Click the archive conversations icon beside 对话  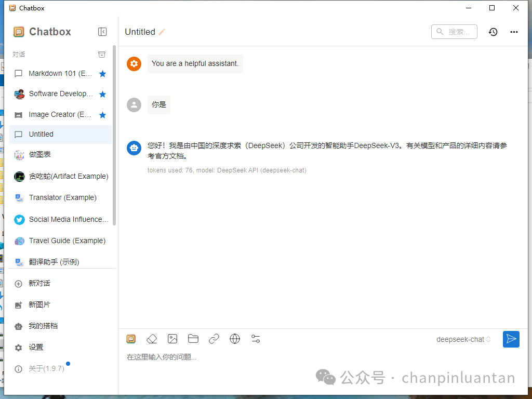click(102, 55)
